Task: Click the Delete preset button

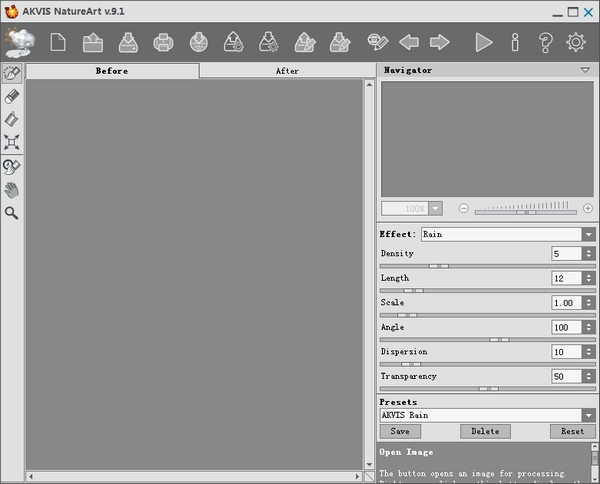Action: tap(485, 432)
